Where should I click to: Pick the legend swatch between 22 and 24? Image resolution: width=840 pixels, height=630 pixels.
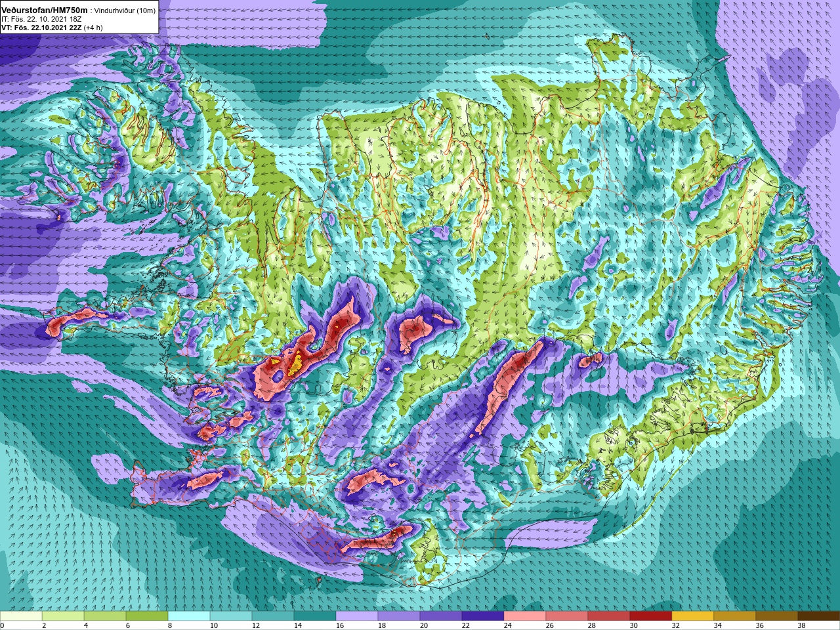coord(483,616)
